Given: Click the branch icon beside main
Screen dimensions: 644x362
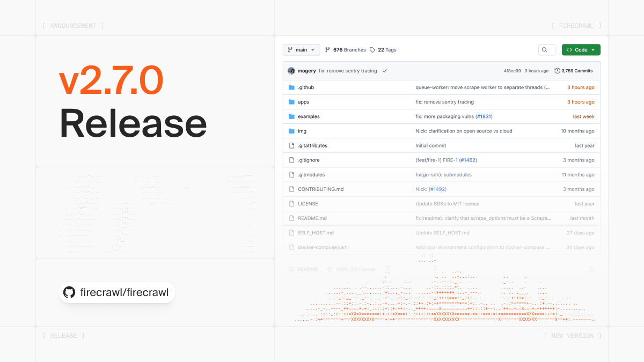Looking at the screenshot, I should click(x=289, y=49).
